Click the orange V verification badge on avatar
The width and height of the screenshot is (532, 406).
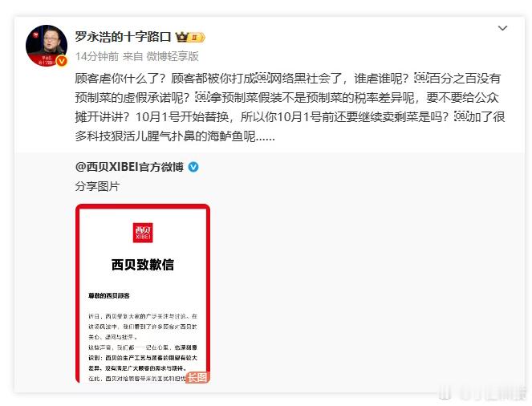[x=62, y=61]
